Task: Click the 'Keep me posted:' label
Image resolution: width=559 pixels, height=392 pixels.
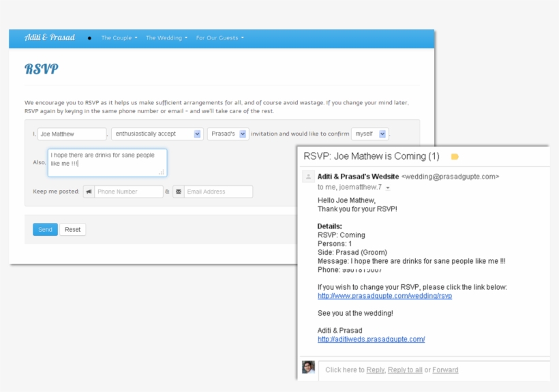Action: click(56, 192)
